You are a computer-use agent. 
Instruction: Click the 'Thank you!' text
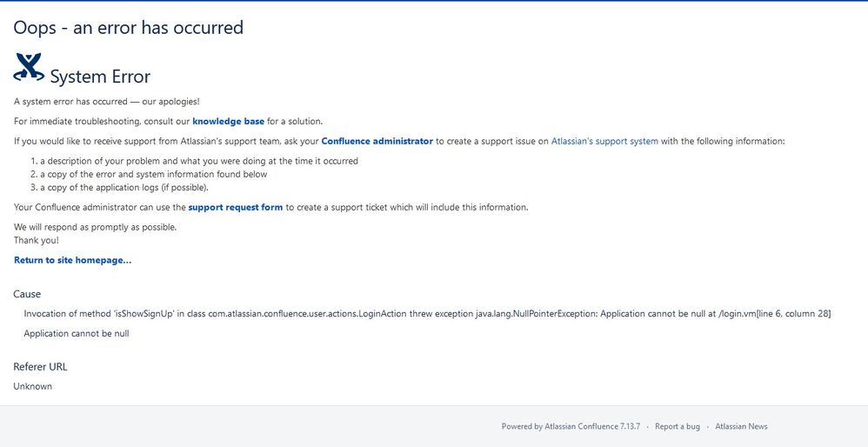[x=37, y=240]
